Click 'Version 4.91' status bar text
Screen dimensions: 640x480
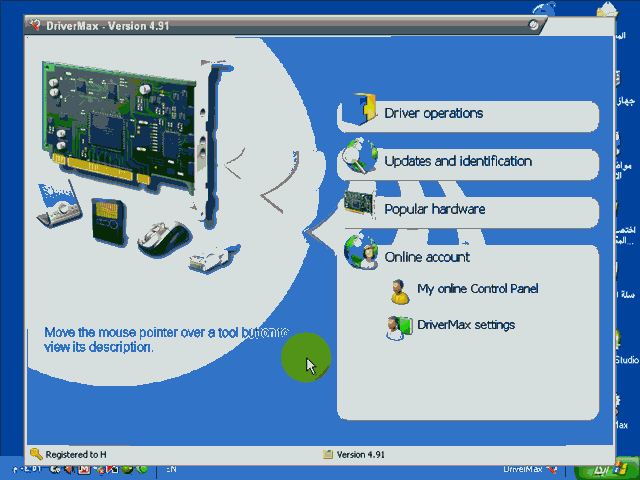(x=360, y=455)
